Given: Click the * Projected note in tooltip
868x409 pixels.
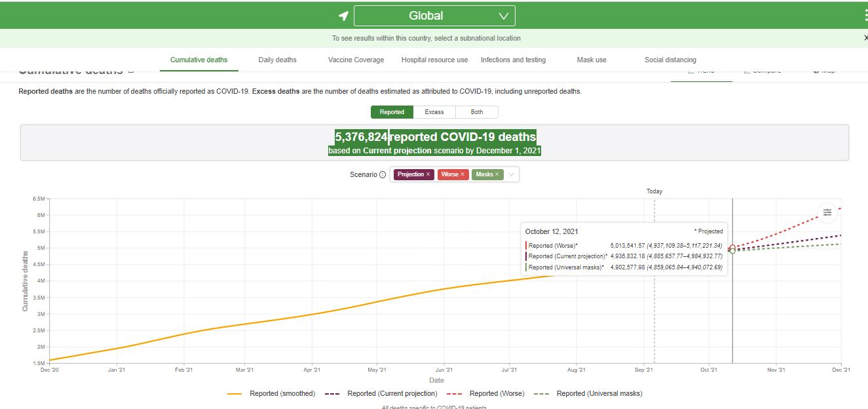Looking at the screenshot, I should click(708, 231).
